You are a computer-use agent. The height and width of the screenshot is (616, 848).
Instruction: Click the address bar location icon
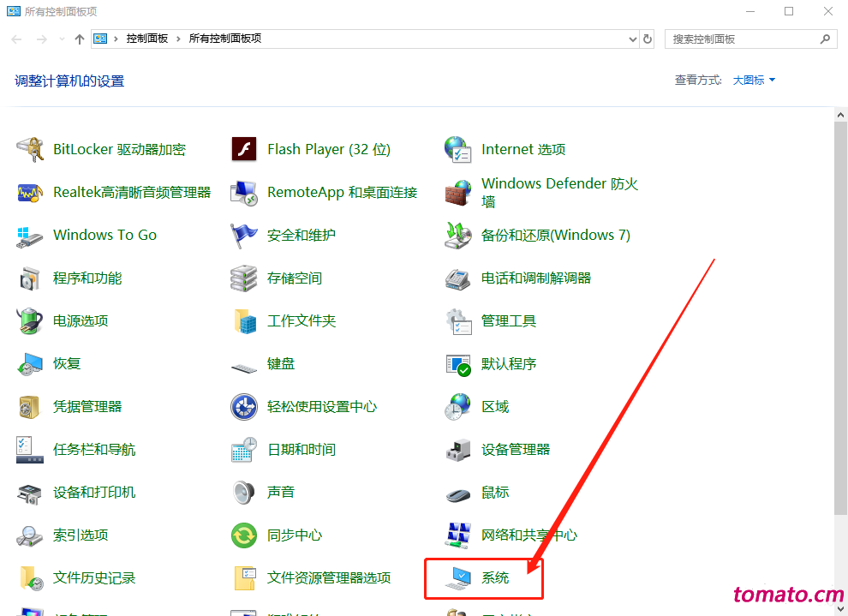100,39
